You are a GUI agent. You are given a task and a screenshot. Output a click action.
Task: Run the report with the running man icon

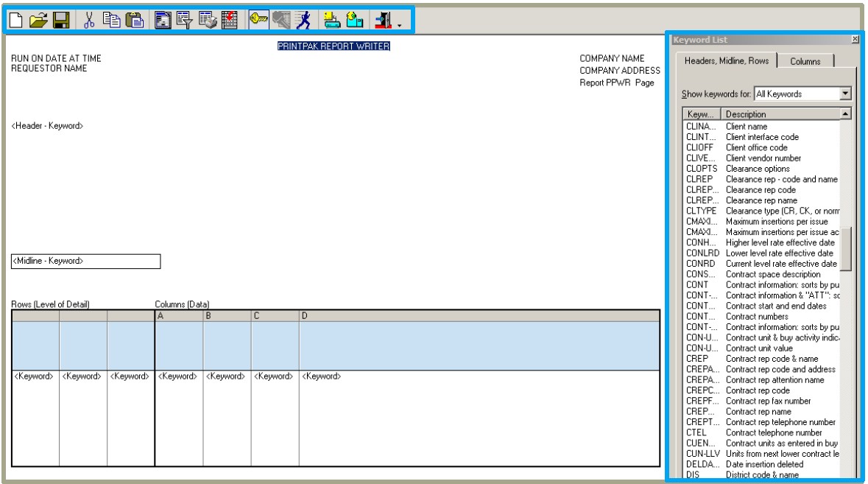303,21
